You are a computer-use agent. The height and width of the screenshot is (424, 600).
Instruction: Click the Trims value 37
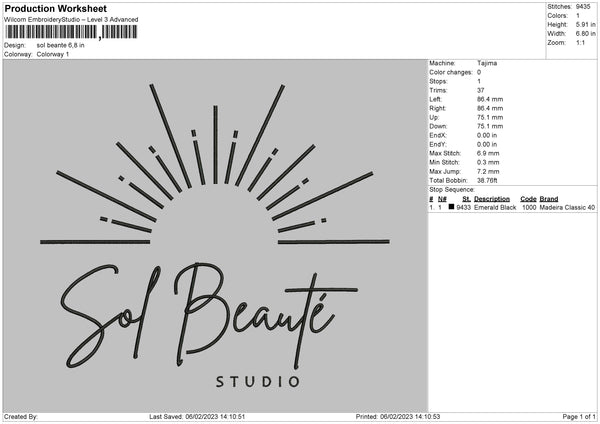481,90
